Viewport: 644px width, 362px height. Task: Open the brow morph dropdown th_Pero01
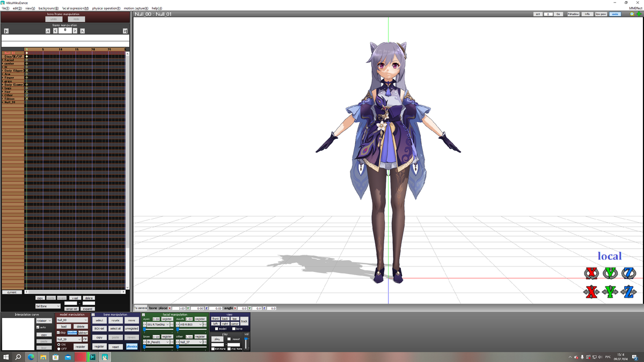pyautogui.click(x=158, y=342)
